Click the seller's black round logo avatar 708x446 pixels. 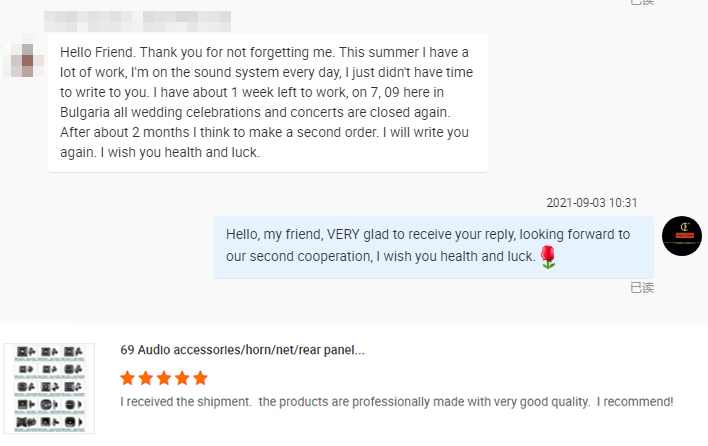682,237
